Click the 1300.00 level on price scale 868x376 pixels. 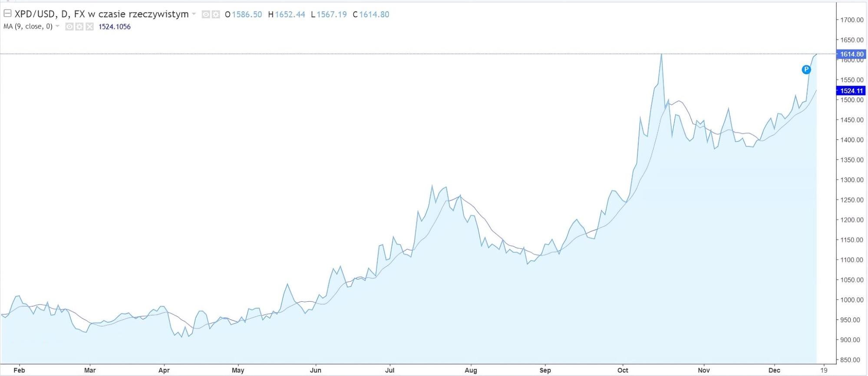coord(851,180)
